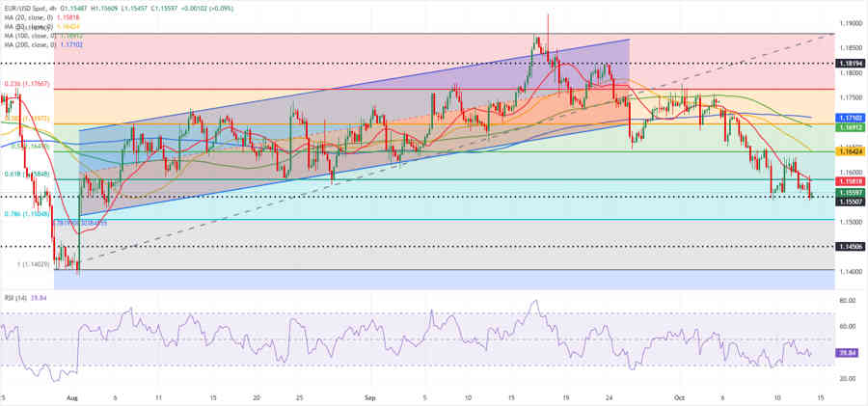Click the yellow 1.16424 price tag
Viewport: 868px width, 406px height.
click(x=850, y=151)
